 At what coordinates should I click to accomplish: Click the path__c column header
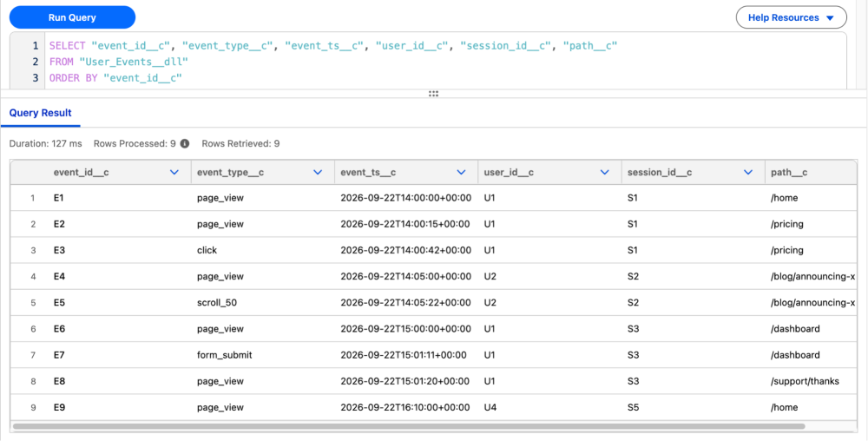coord(811,173)
